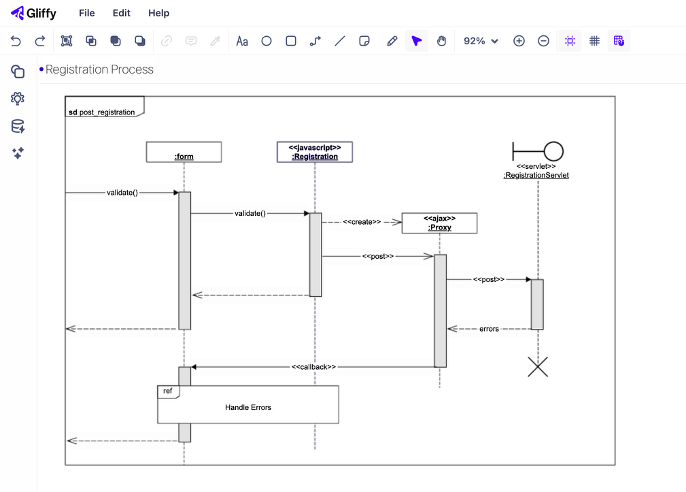Click the Zoom In plus button
The image size is (686, 492).
pyautogui.click(x=519, y=41)
